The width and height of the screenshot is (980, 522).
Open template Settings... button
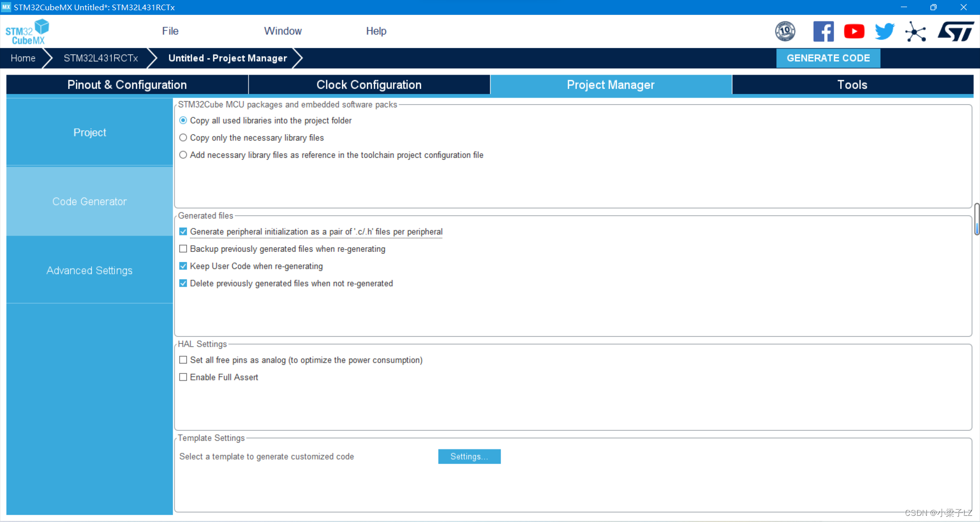tap(469, 457)
